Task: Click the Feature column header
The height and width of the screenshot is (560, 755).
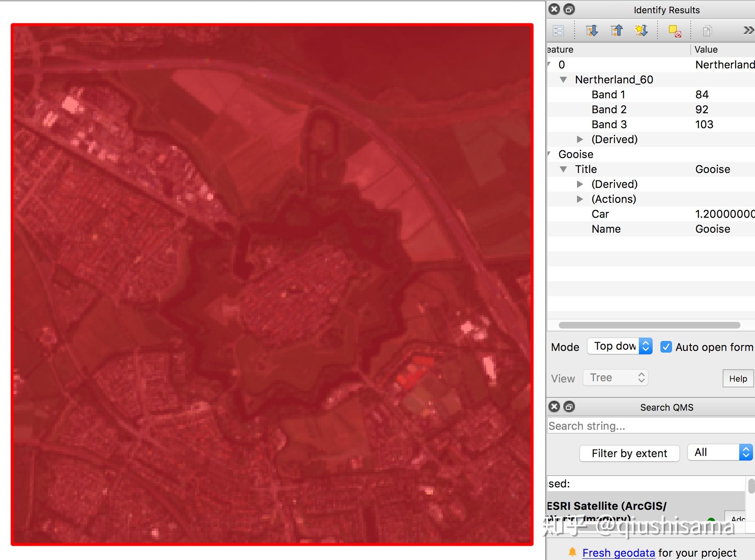Action: (x=618, y=49)
